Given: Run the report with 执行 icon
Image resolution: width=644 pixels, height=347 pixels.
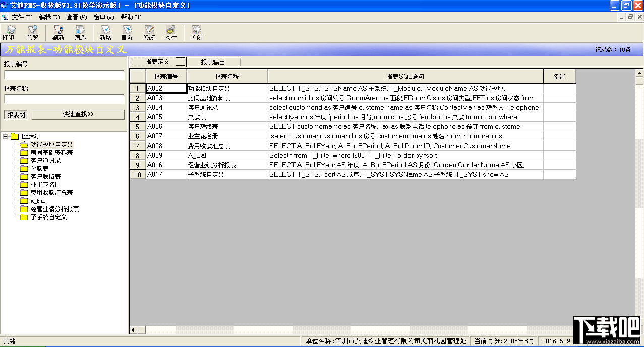Looking at the screenshot, I should [x=170, y=33].
